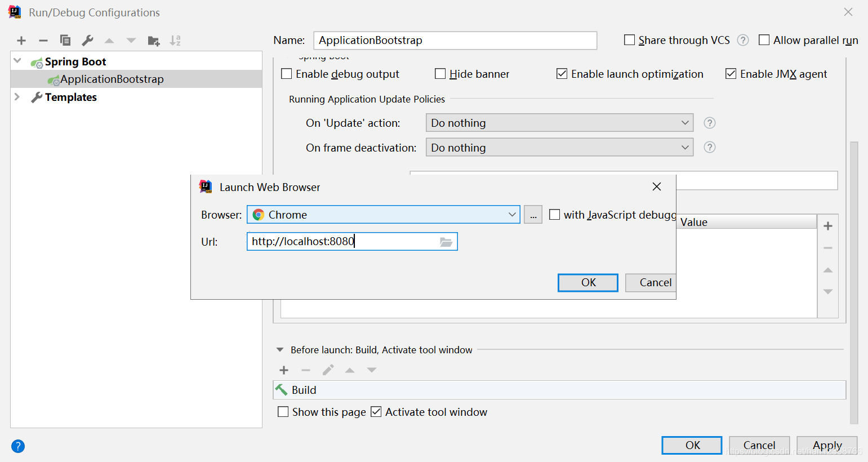This screenshot has width=868, height=462.
Task: Open the Browser dropdown showing Chrome
Action: (x=383, y=215)
